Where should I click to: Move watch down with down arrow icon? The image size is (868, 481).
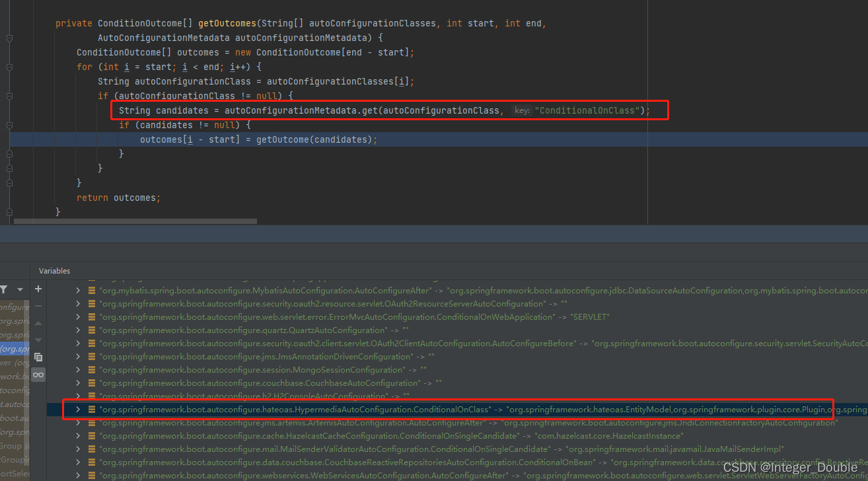click(38, 340)
